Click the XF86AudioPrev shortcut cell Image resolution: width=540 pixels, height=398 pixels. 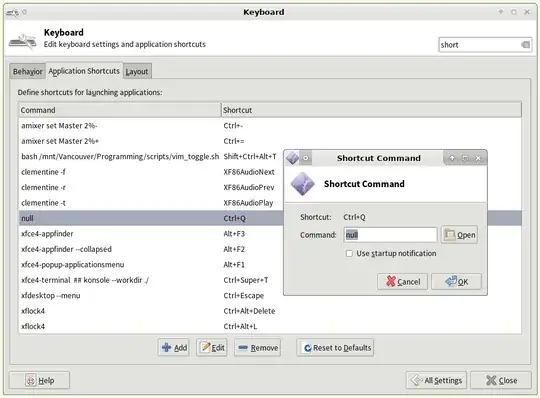(x=249, y=188)
